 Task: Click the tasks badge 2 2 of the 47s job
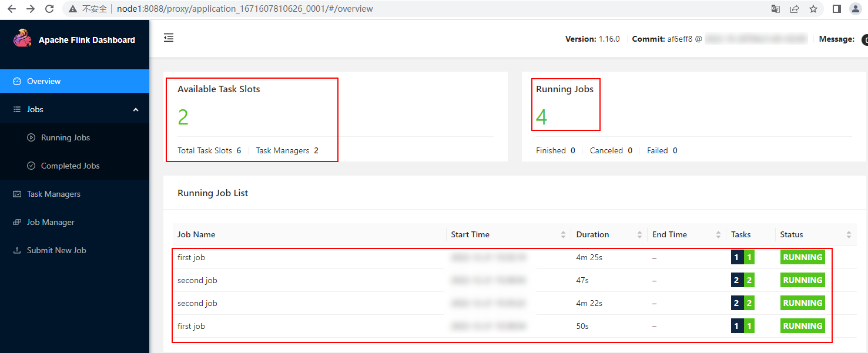[743, 280]
